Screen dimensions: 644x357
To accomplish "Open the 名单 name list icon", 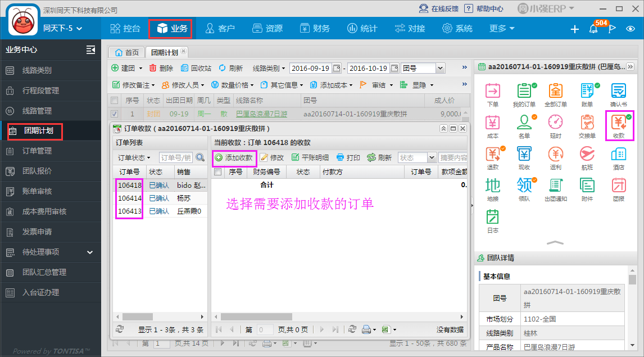I will [x=524, y=126].
